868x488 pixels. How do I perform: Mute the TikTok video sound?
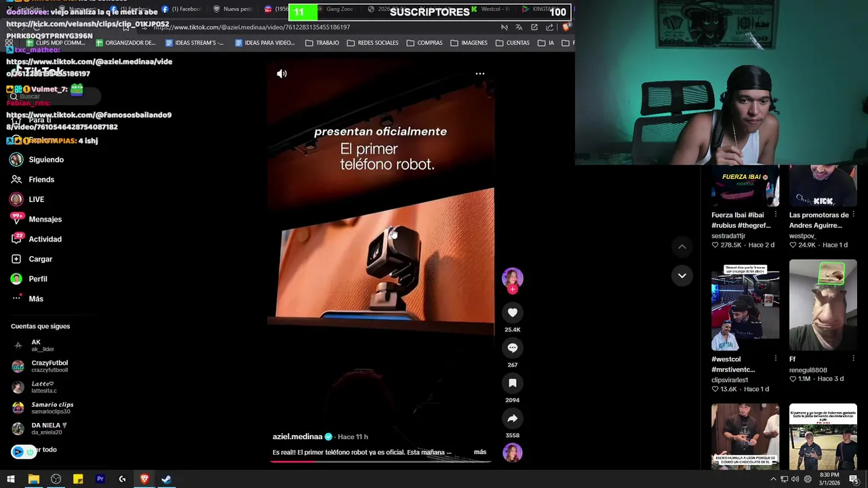tap(282, 74)
